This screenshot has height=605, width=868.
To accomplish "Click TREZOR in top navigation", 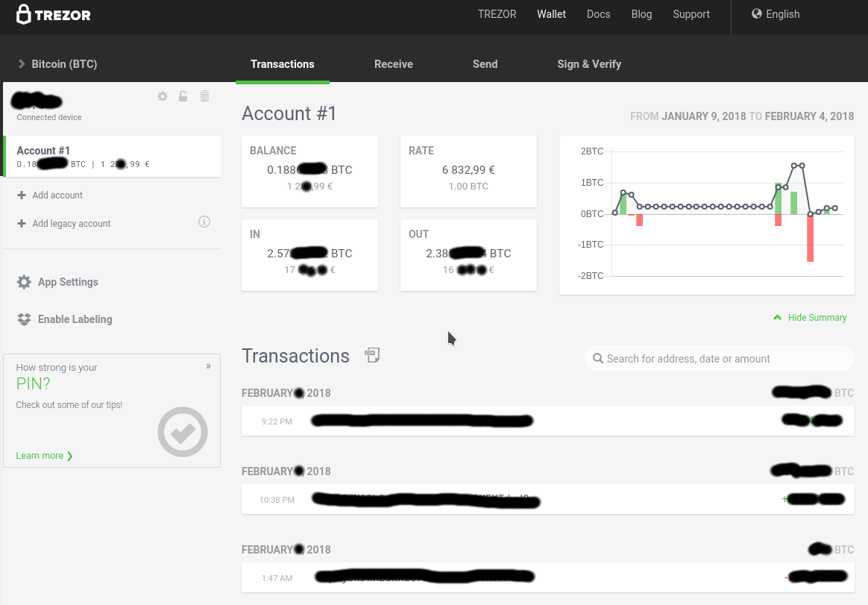I will [497, 14].
